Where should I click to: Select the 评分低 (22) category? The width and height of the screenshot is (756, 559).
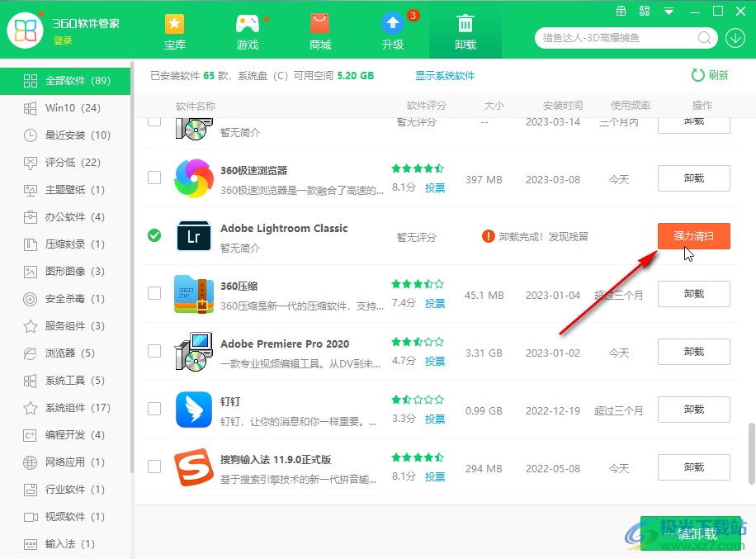(65, 163)
